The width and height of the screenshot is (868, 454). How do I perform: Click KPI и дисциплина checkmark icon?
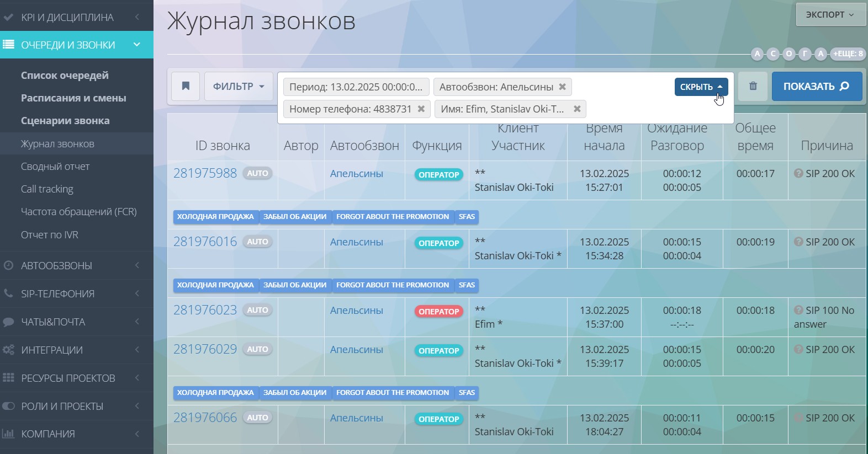[x=8, y=17]
